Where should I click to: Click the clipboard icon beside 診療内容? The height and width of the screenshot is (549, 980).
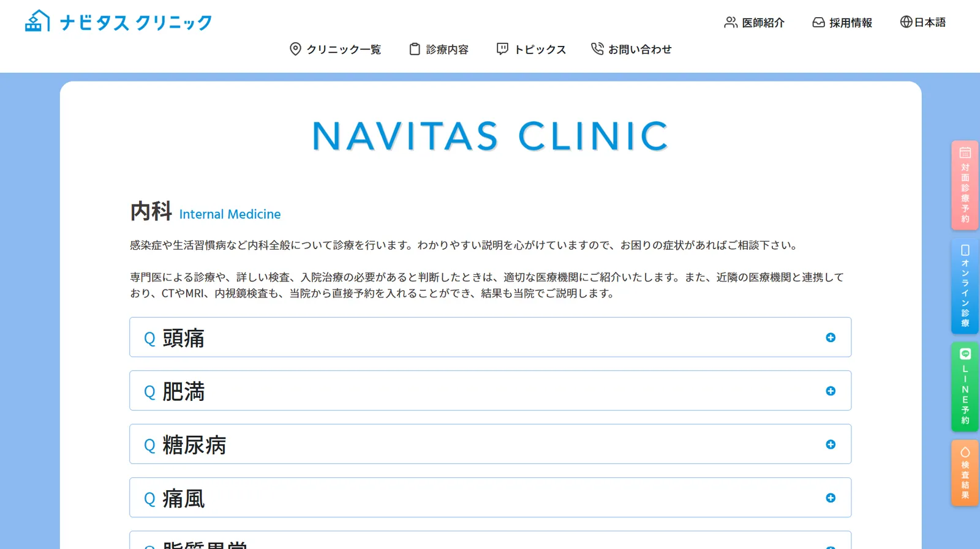click(x=415, y=49)
